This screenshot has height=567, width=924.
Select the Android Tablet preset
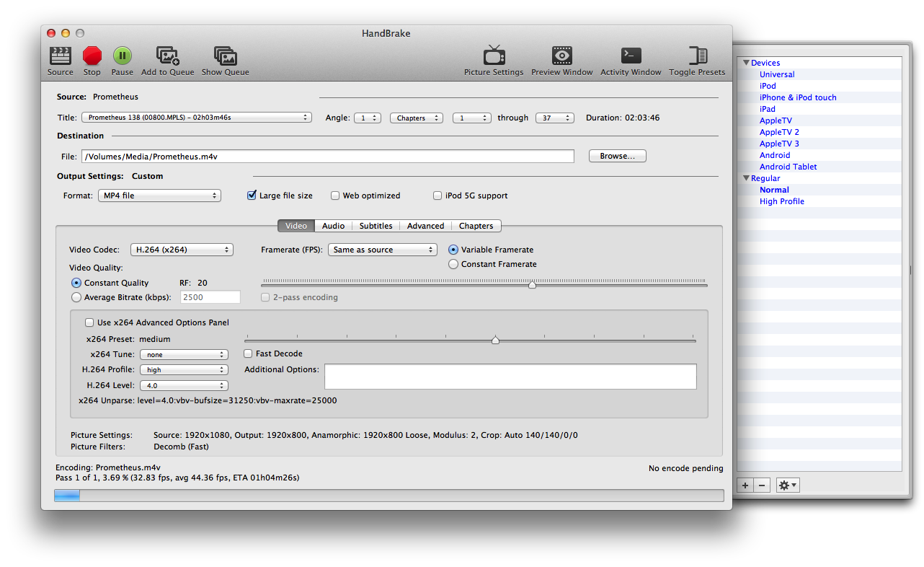point(788,167)
